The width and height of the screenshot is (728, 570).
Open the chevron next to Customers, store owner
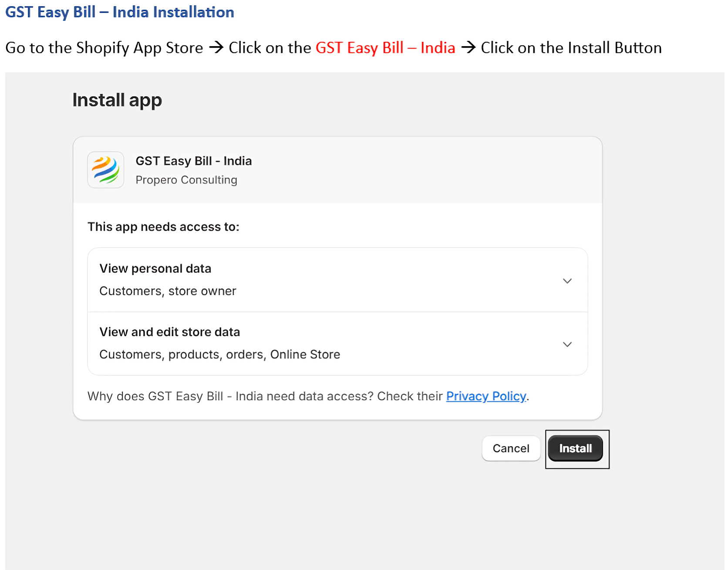click(x=567, y=281)
